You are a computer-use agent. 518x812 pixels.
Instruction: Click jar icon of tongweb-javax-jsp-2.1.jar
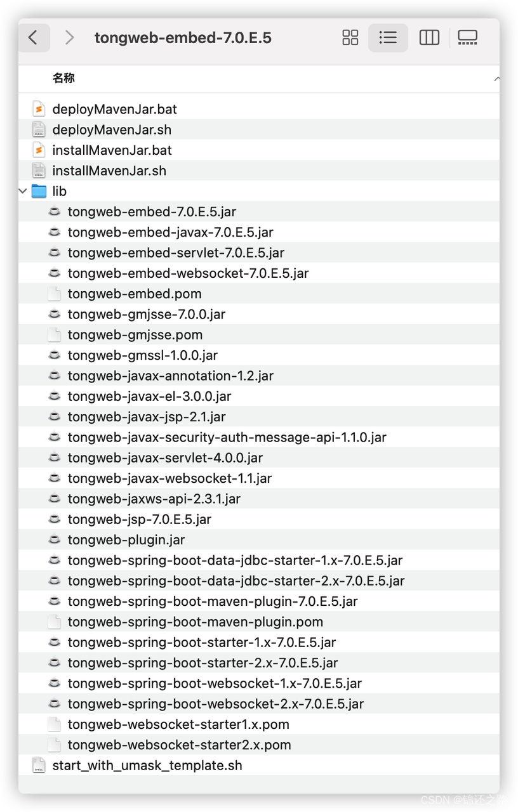55,417
